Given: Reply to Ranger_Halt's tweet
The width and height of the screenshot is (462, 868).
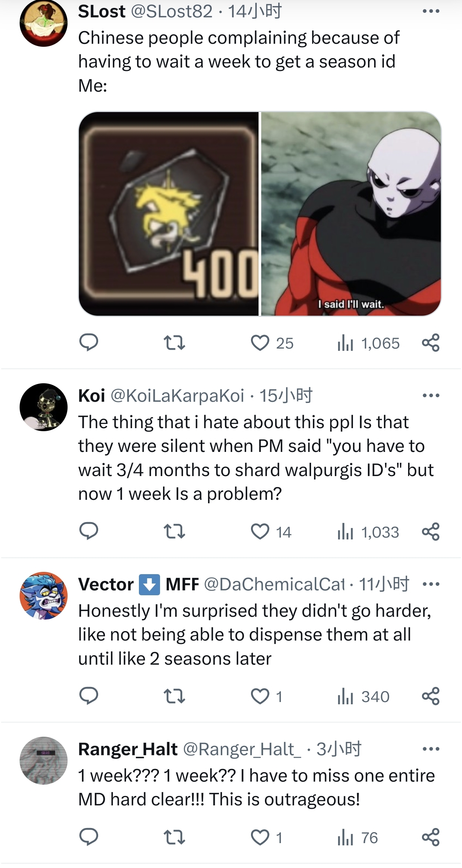Looking at the screenshot, I should click(89, 837).
